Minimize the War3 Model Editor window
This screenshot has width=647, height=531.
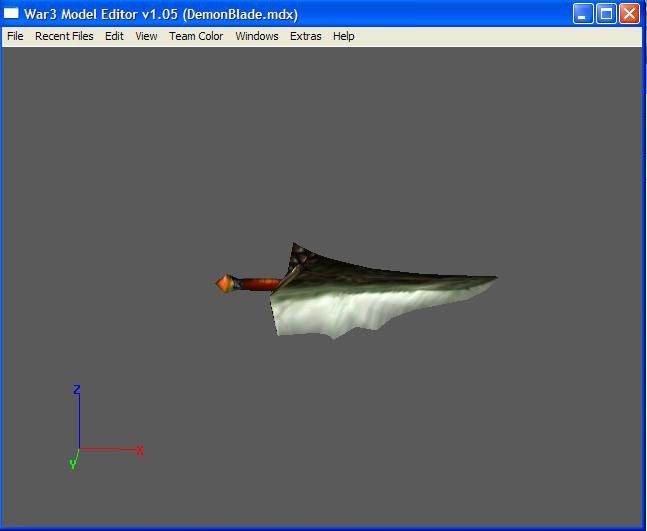[x=583, y=14]
